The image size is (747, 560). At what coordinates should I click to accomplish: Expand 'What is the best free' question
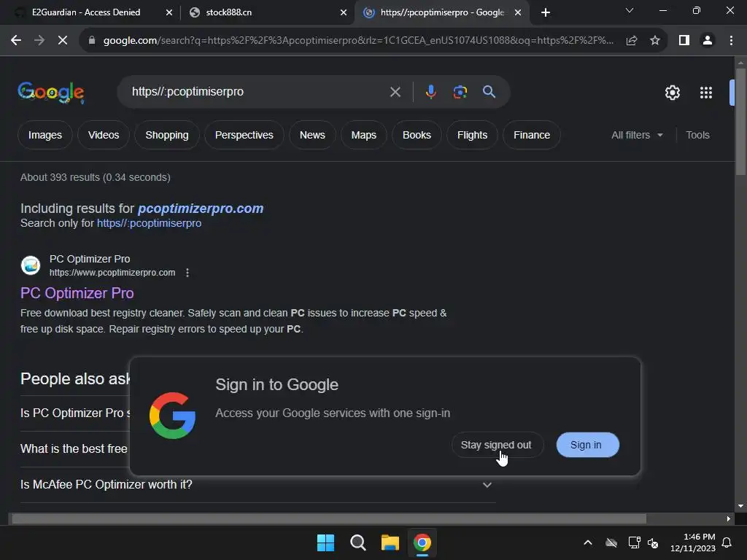(75, 449)
